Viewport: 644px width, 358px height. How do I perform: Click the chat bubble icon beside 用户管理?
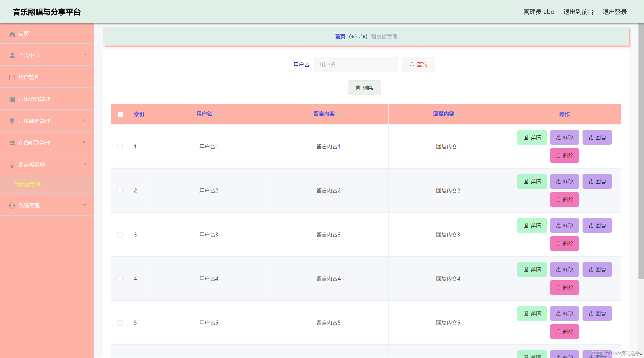(12, 77)
